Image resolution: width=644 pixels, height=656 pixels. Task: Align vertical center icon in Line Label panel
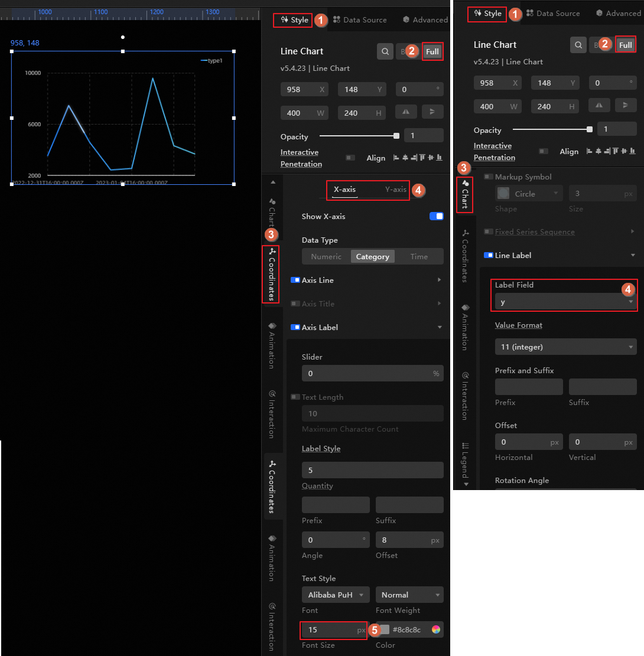[624, 151]
